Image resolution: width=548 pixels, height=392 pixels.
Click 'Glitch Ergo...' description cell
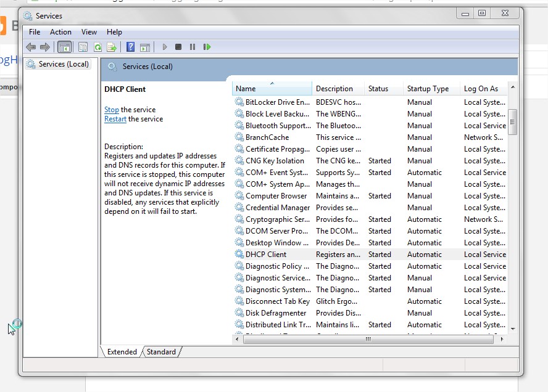pos(336,301)
